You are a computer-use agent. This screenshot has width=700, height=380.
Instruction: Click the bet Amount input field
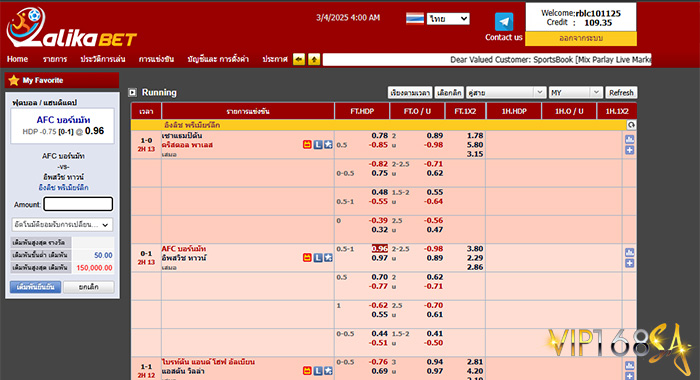tap(78, 204)
